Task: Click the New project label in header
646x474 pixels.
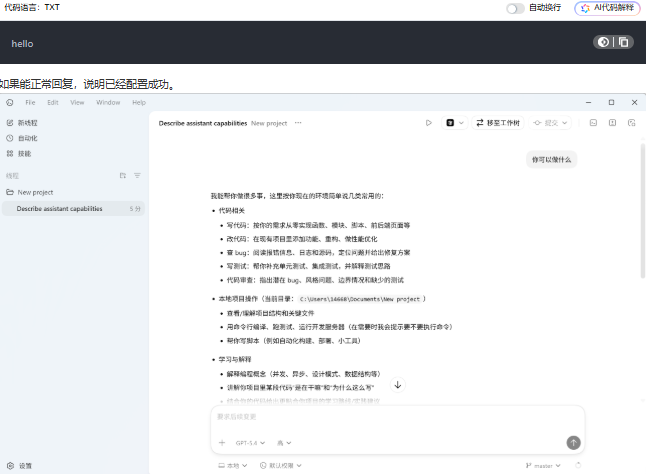Action: tap(269, 123)
